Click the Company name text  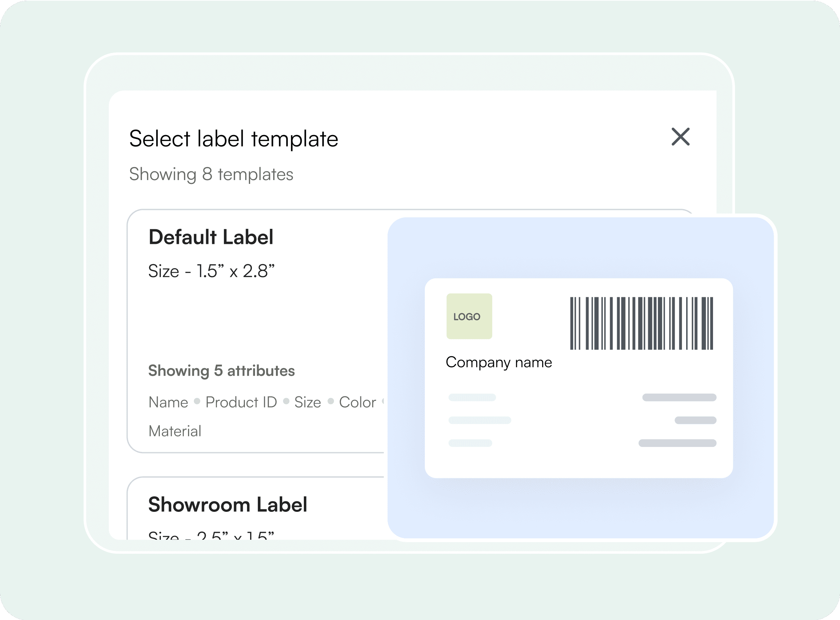pyautogui.click(x=498, y=363)
